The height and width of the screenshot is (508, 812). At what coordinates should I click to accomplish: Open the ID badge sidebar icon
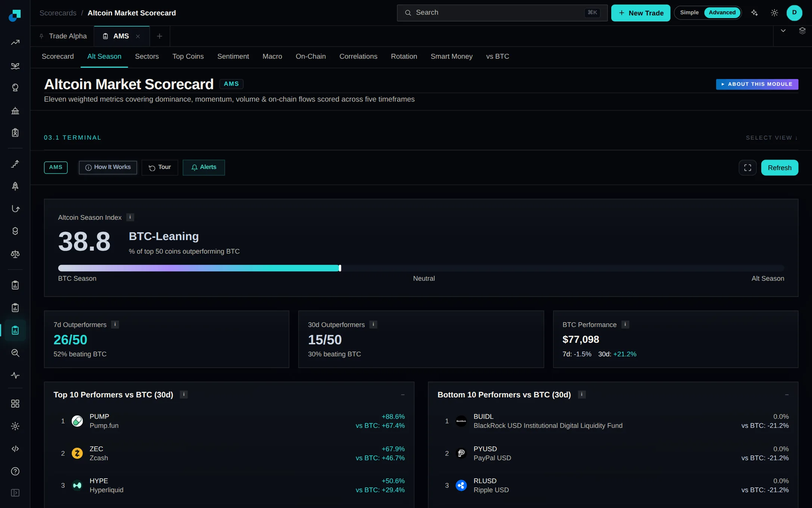15,133
